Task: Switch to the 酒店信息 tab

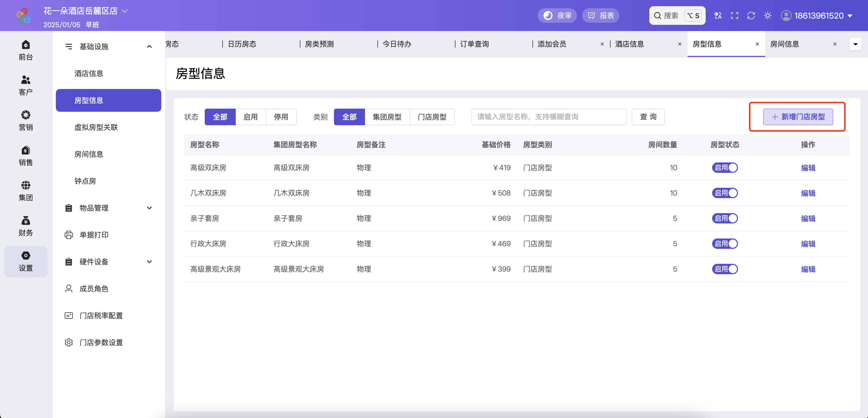Action: pyautogui.click(x=629, y=44)
